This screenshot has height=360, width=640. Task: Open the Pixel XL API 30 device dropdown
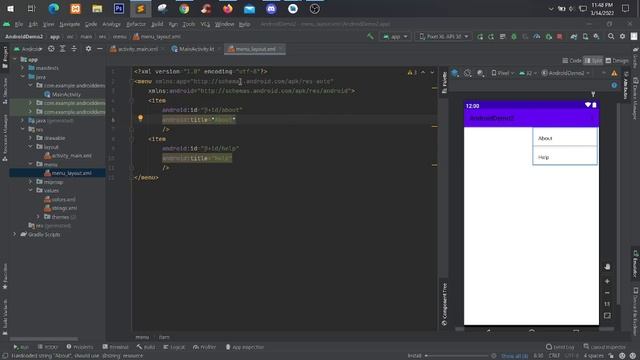(x=444, y=37)
